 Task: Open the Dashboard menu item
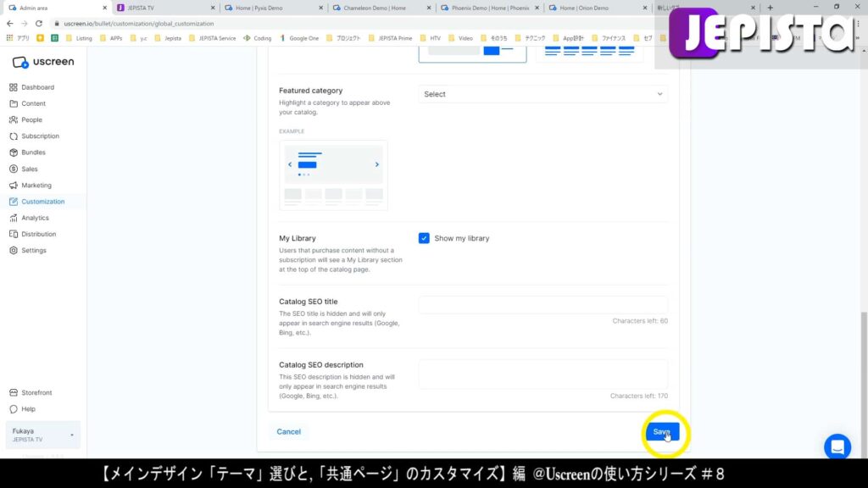click(37, 87)
